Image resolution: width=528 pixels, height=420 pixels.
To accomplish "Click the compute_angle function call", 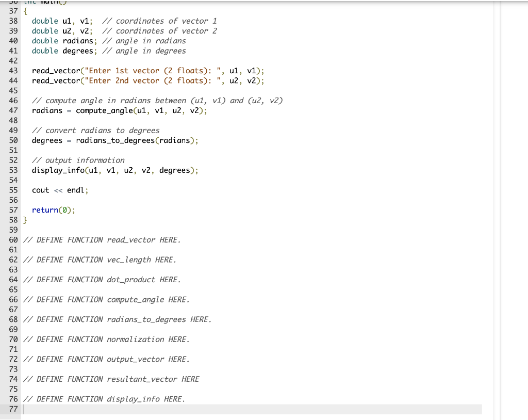I will tap(106, 110).
